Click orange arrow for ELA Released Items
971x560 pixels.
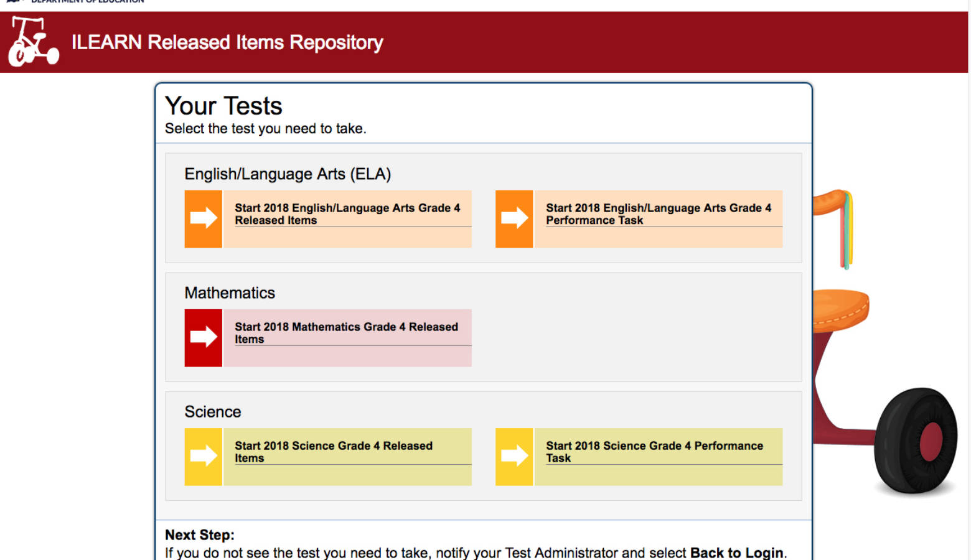[x=204, y=219]
